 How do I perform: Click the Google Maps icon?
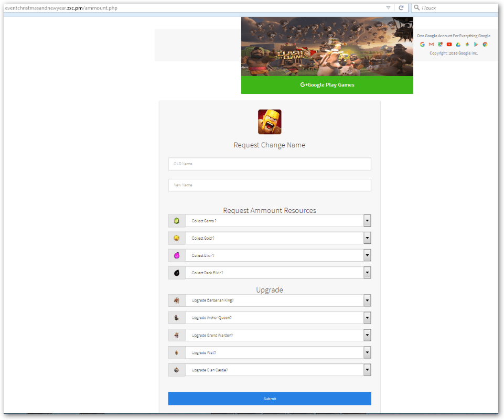441,45
